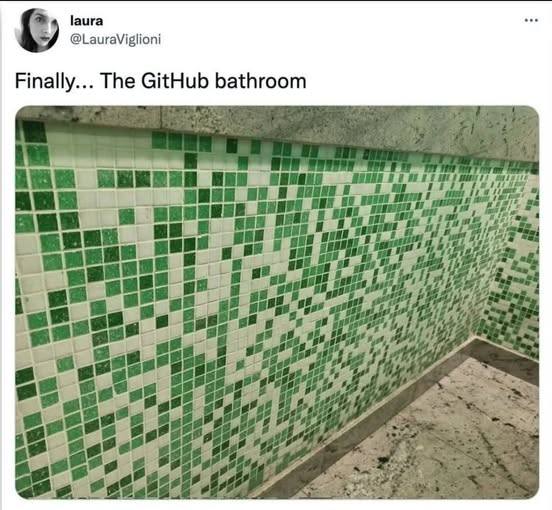Open the attached tiled bathroom photo

277,302
